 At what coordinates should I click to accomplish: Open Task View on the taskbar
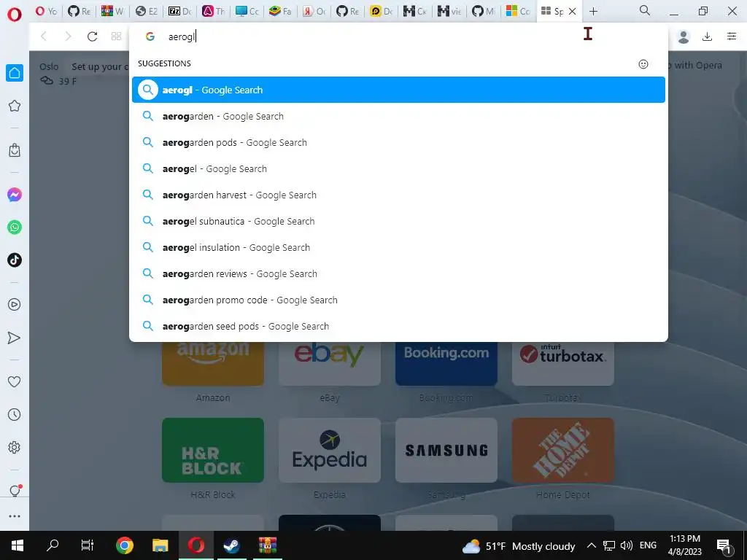tap(88, 545)
